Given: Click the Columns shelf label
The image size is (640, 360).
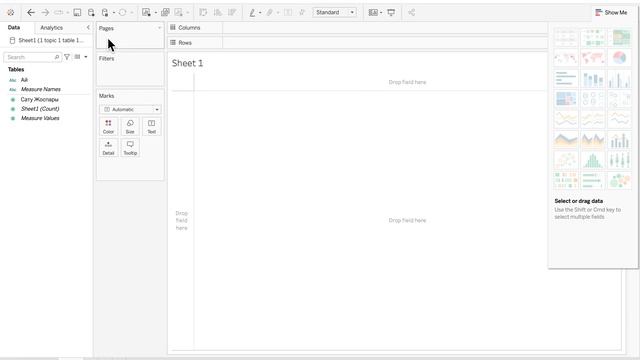Looking at the screenshot, I should tap(189, 28).
